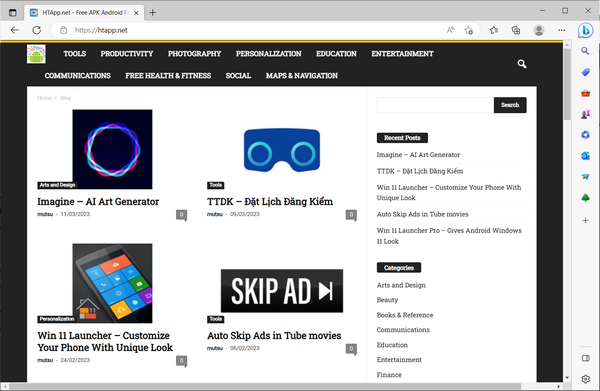Viewport: 600px width, 391px height.
Task: Open the green tree sidebar icon
Action: 585,198
